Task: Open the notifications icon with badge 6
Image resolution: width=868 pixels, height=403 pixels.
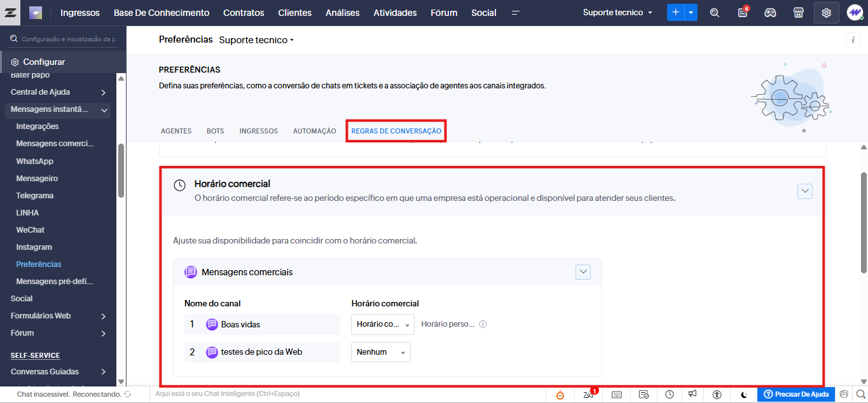Action: (742, 13)
